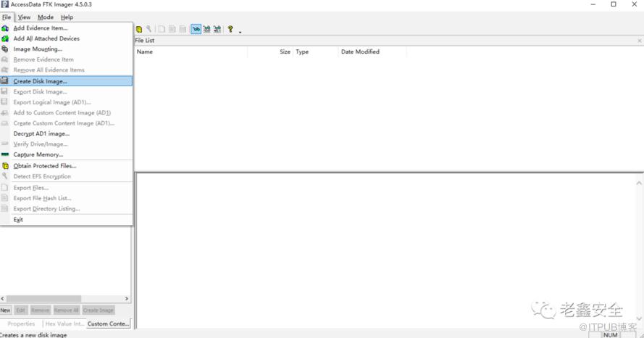Open the View menu
The height and width of the screenshot is (338, 644).
pos(24,17)
